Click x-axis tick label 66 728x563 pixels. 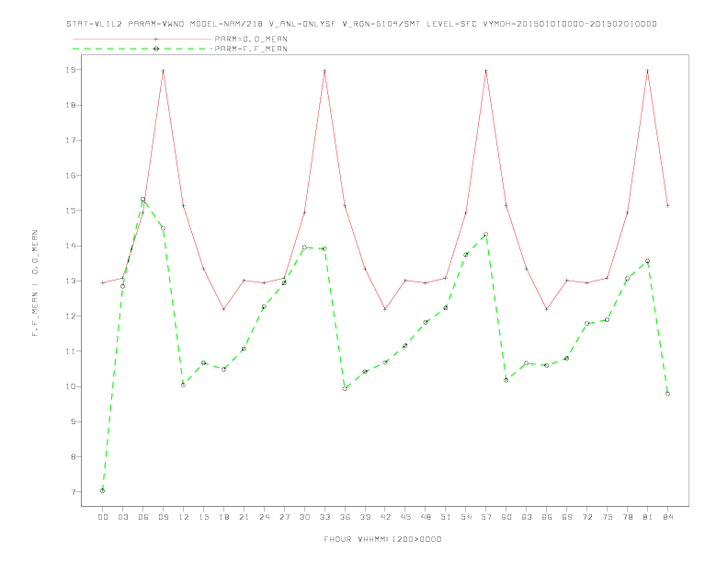[x=547, y=517]
